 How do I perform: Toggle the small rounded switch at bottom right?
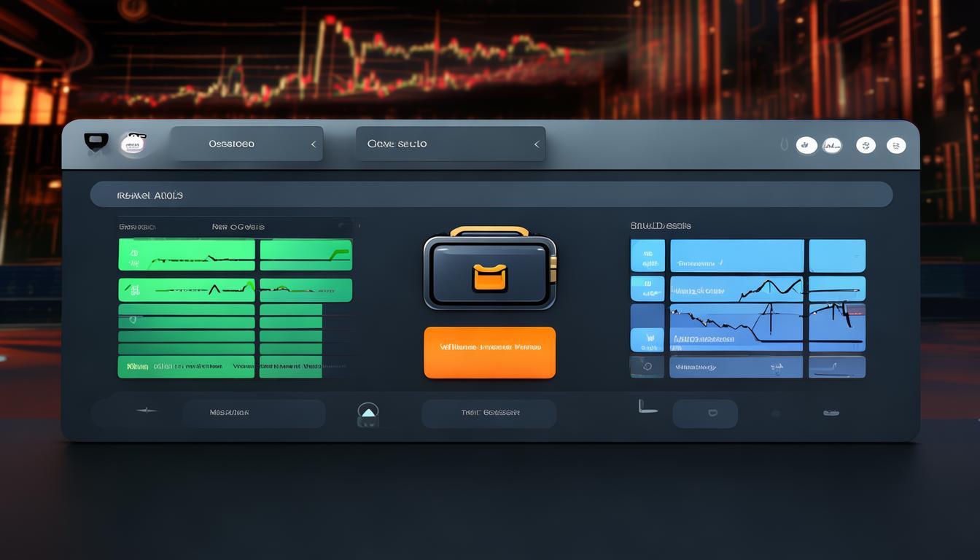pyautogui.click(x=704, y=413)
